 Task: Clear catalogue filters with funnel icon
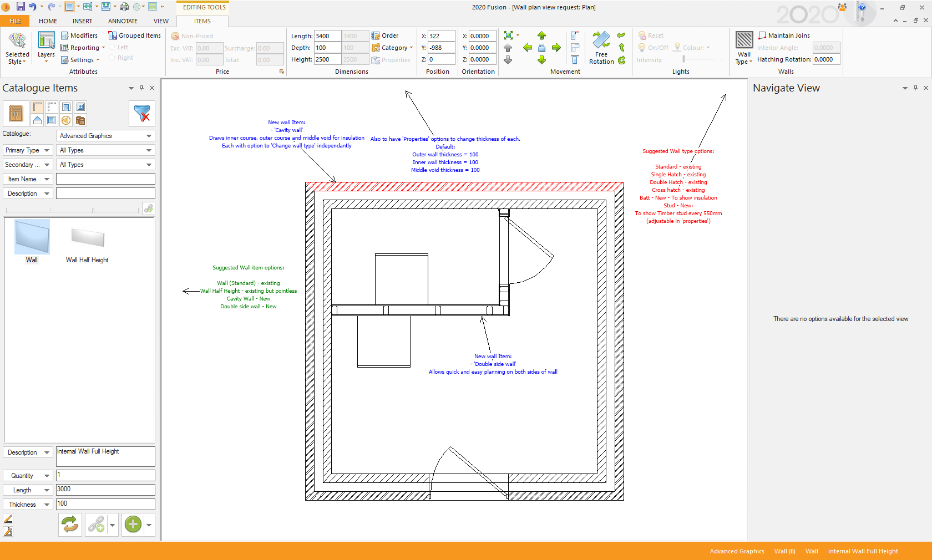pyautogui.click(x=142, y=114)
